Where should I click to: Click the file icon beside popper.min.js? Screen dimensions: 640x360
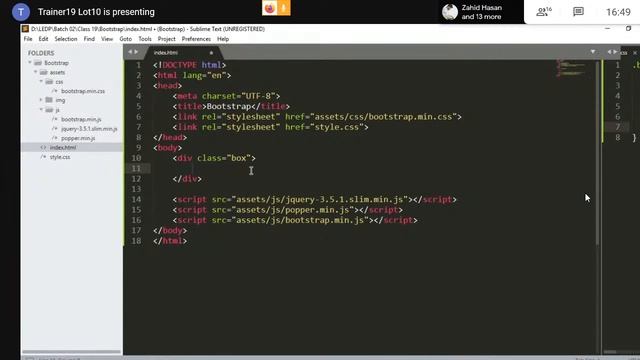(x=55, y=138)
